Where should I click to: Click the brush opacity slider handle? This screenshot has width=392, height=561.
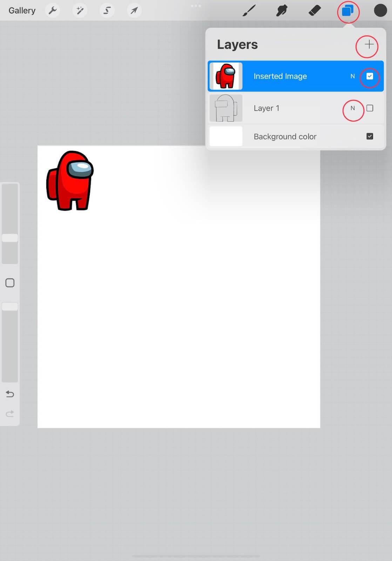pos(10,306)
